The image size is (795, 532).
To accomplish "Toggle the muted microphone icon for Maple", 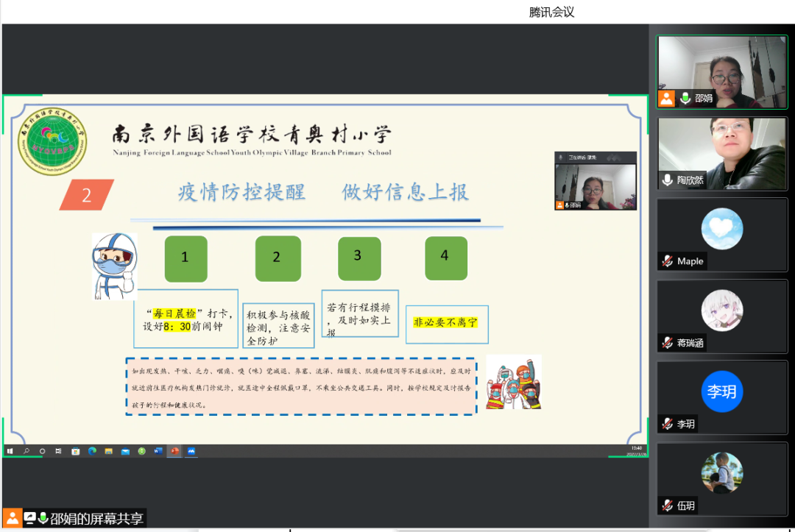I will (x=667, y=261).
